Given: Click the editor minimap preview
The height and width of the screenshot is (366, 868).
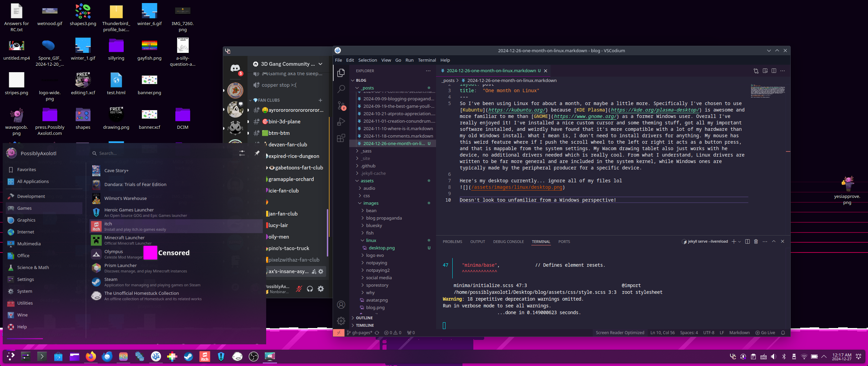Looking at the screenshot, I should pos(768,90).
